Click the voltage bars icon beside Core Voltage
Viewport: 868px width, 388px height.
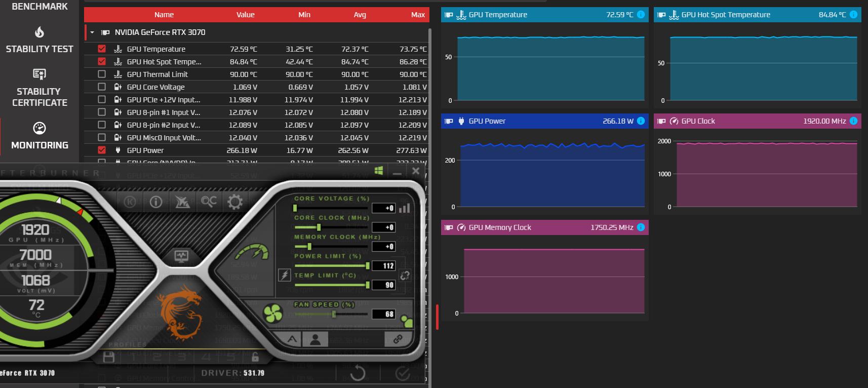click(404, 208)
